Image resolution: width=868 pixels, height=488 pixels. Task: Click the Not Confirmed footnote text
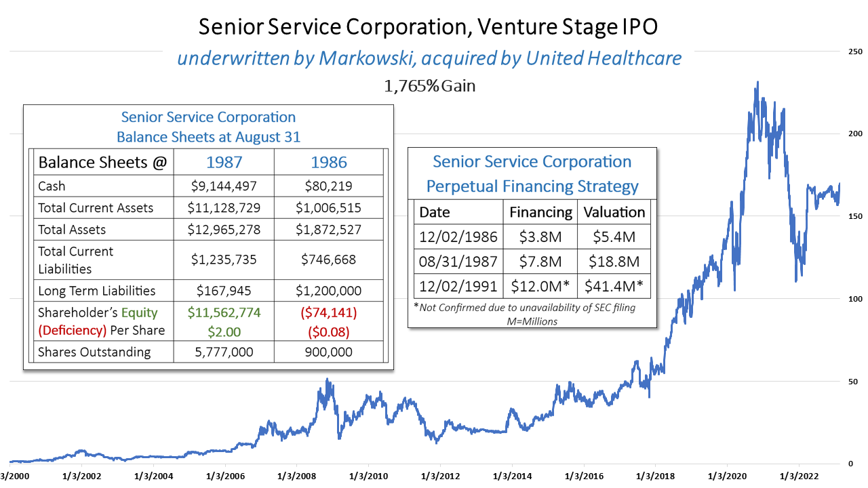pyautogui.click(x=526, y=309)
